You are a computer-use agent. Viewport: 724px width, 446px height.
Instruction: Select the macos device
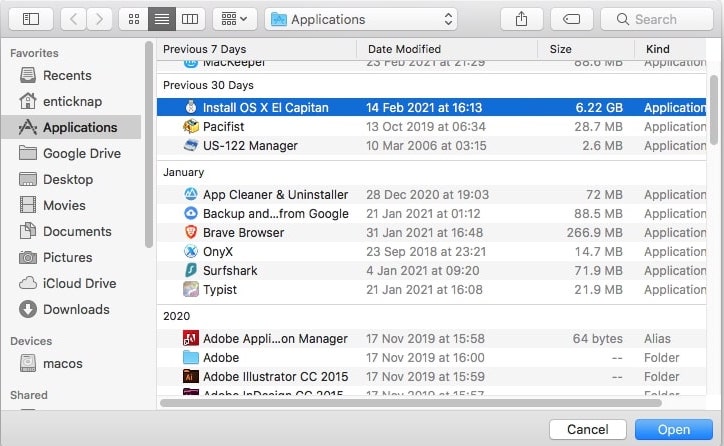[71, 363]
